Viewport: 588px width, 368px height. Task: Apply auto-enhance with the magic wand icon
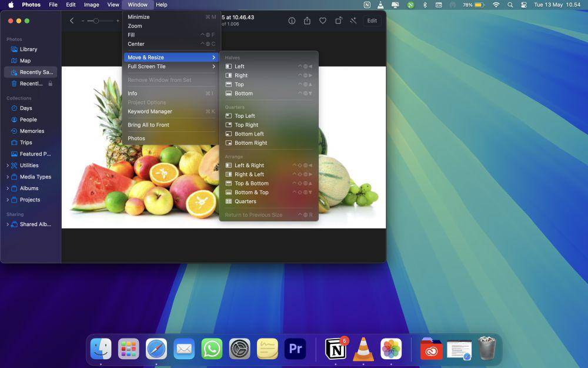tap(353, 21)
